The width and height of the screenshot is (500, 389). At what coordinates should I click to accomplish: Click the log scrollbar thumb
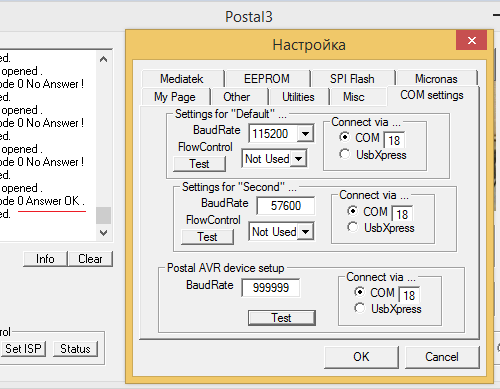(104, 215)
